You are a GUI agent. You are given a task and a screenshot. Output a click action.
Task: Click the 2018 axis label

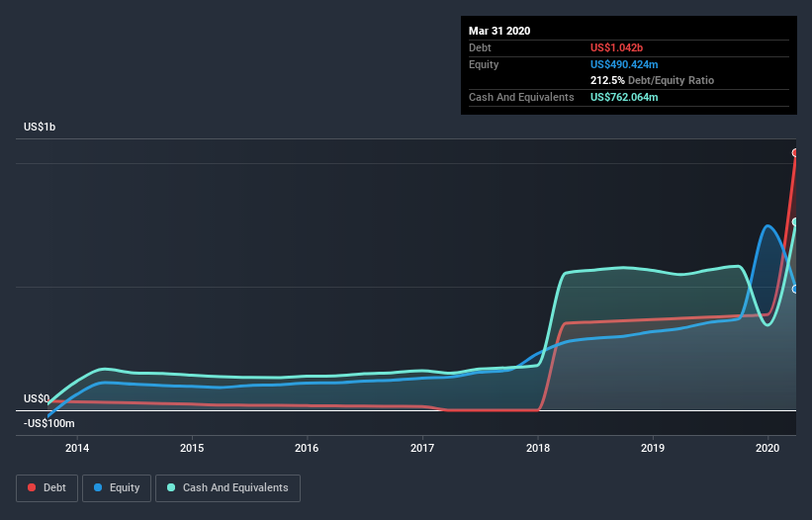537,448
